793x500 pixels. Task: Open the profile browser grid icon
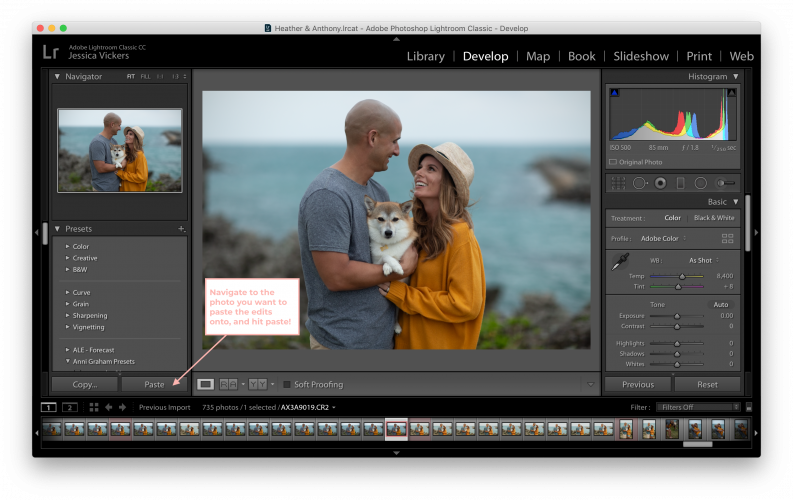click(727, 239)
